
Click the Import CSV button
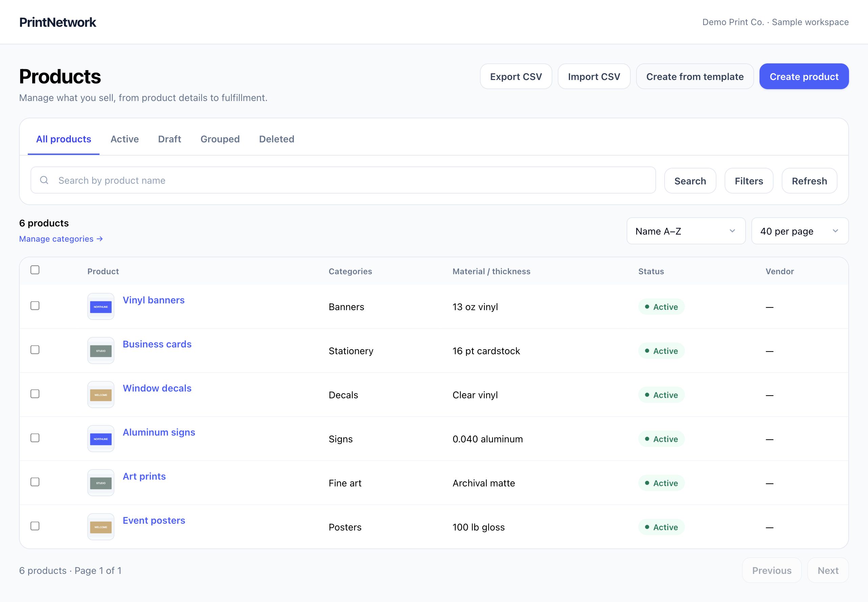click(x=594, y=77)
